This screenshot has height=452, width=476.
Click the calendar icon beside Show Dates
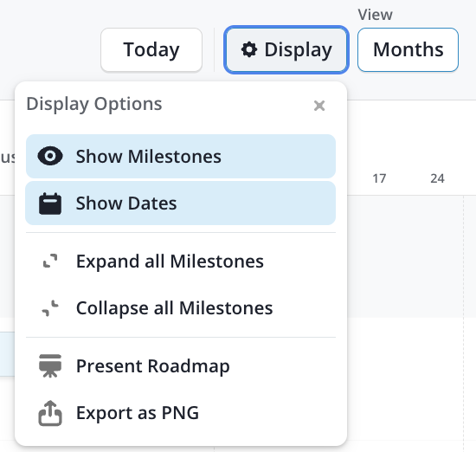pyautogui.click(x=50, y=203)
